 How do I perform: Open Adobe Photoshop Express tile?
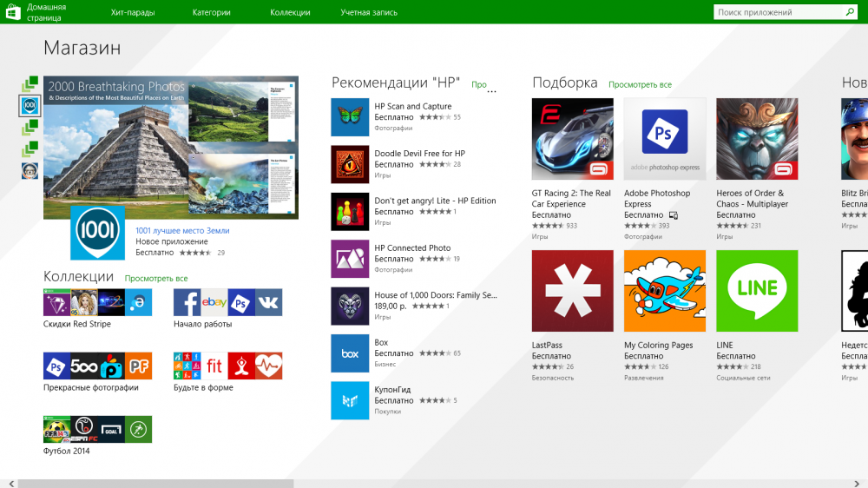(x=665, y=139)
